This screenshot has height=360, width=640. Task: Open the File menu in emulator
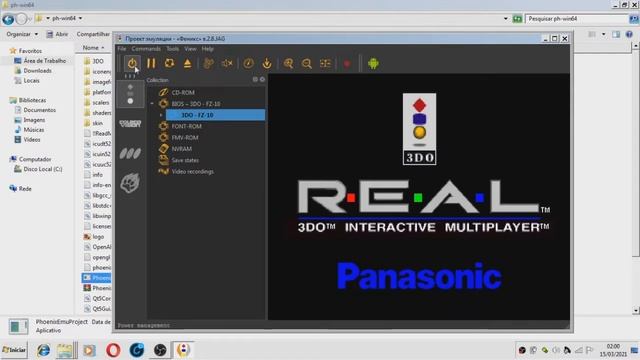(x=122, y=49)
